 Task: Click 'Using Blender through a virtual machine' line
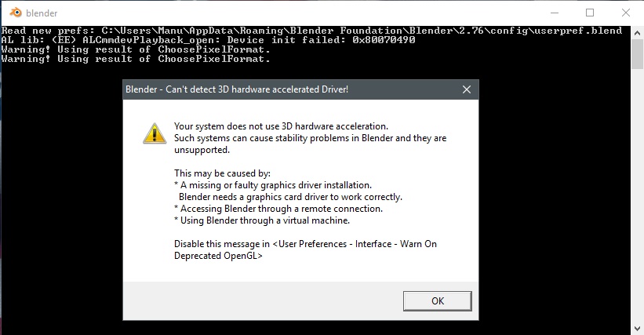pyautogui.click(x=262, y=220)
